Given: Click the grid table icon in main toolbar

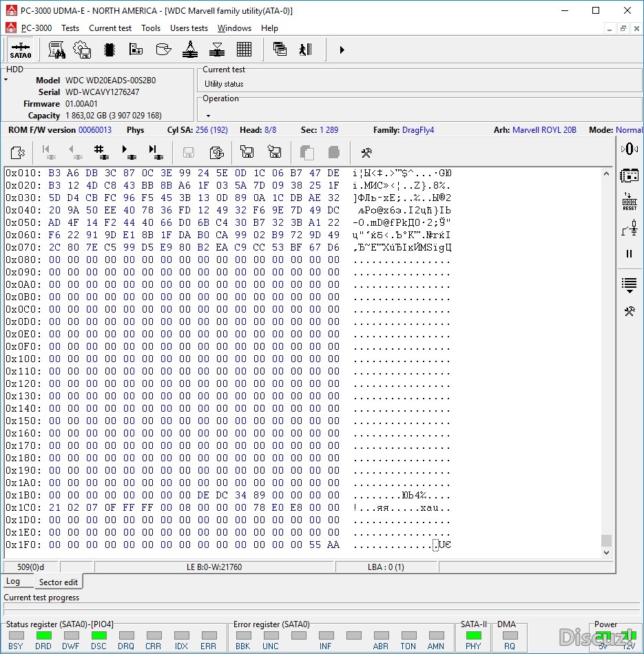Looking at the screenshot, I should (244, 50).
